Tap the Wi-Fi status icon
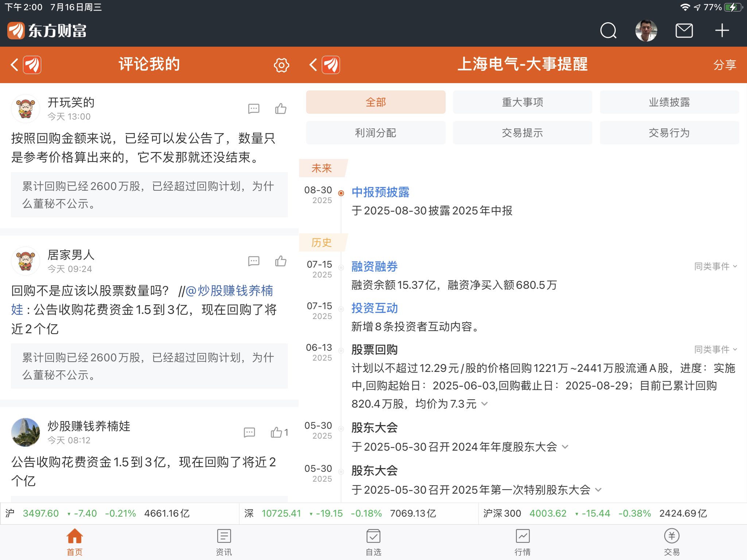Screen dimensions: 747x560 coord(685,7)
